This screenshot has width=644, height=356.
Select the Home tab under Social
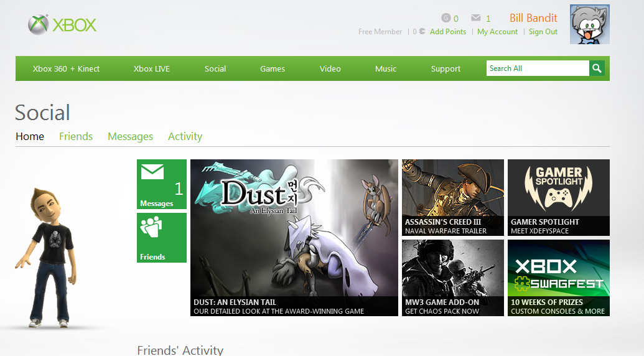30,136
